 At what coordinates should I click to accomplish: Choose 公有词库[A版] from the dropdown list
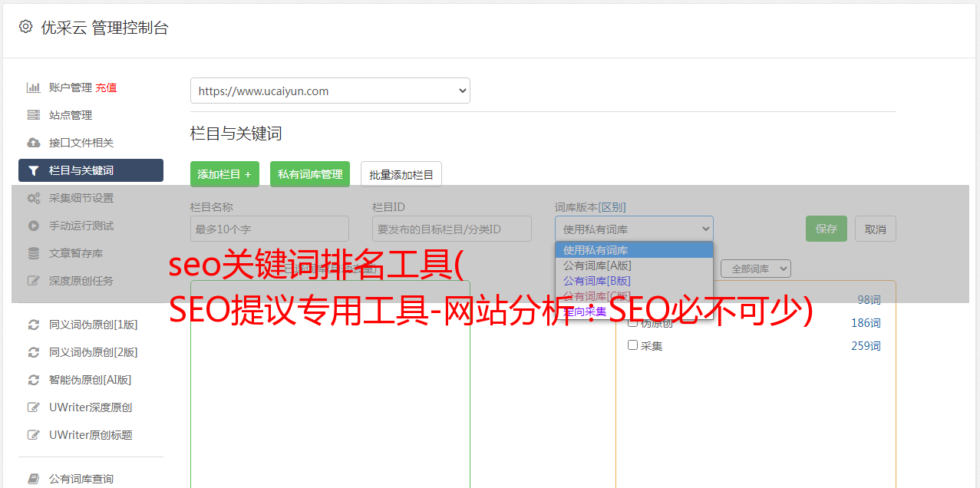(x=634, y=265)
